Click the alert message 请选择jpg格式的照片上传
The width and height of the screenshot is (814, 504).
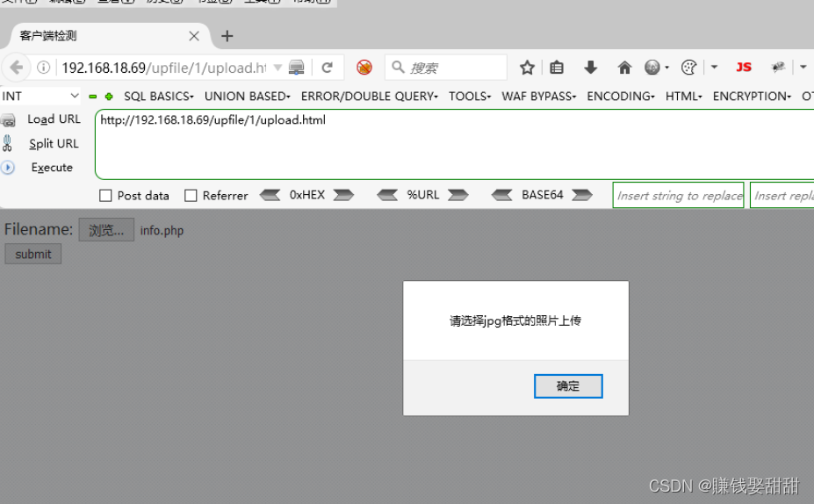click(x=515, y=320)
